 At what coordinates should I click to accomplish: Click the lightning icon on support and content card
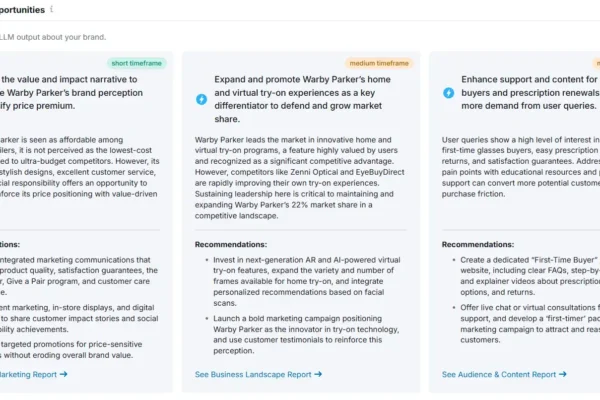point(448,93)
